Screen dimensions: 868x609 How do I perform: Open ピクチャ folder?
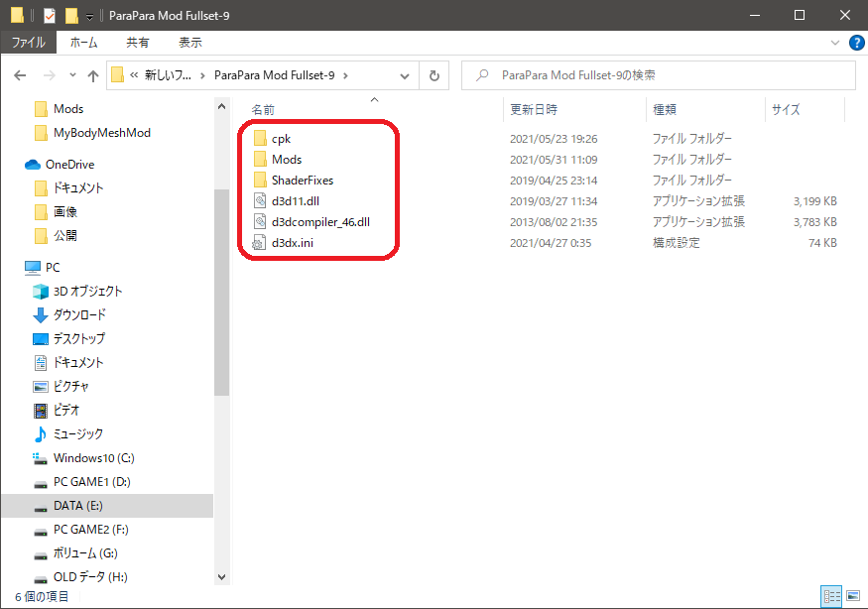(x=70, y=387)
